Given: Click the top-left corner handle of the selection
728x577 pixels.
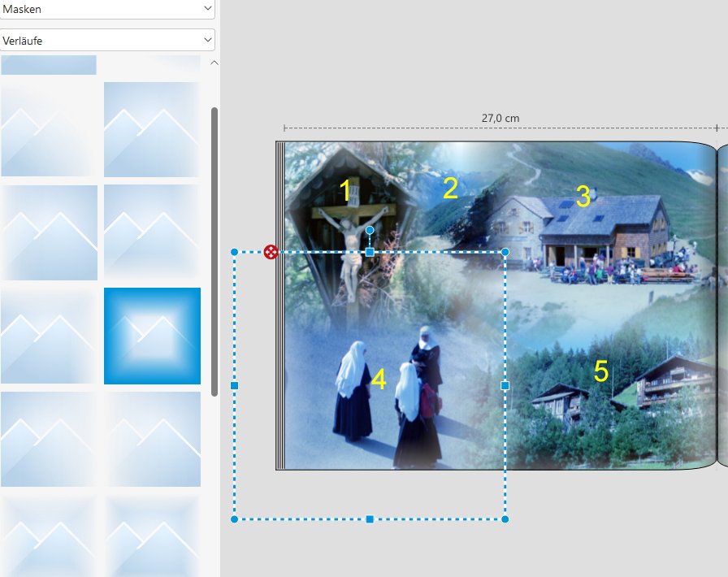Looking at the screenshot, I should point(235,252).
